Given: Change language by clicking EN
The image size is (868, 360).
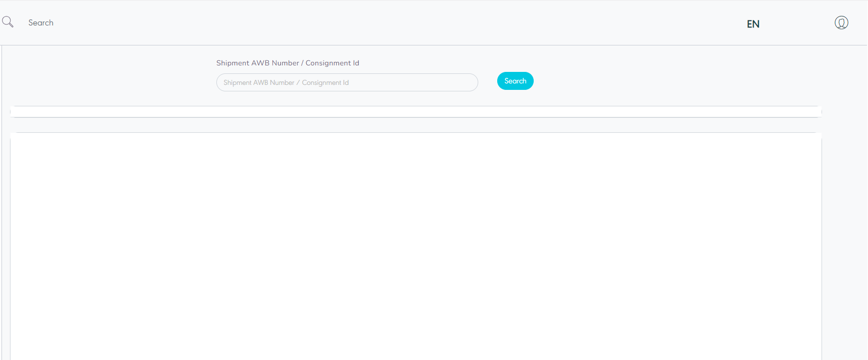Looking at the screenshot, I should pos(753,24).
